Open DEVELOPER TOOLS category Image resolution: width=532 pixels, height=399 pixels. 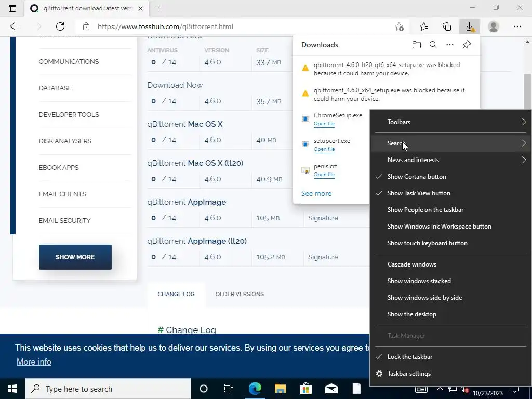coord(69,115)
